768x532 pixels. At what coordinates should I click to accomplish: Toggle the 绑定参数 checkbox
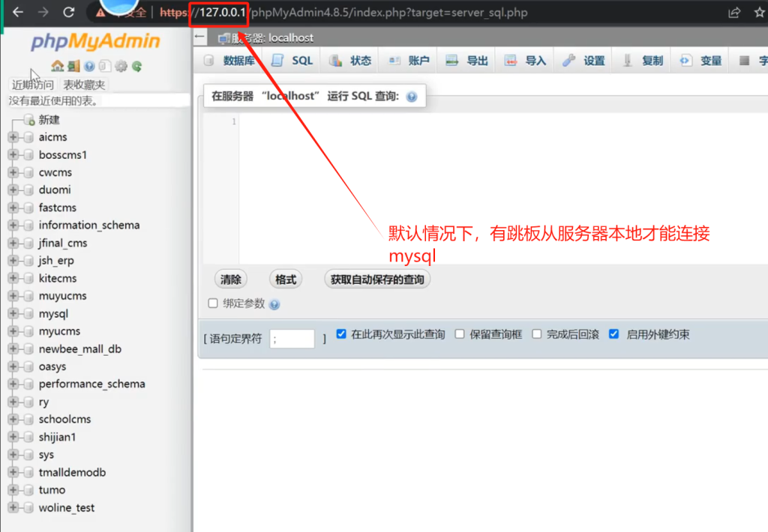(212, 303)
